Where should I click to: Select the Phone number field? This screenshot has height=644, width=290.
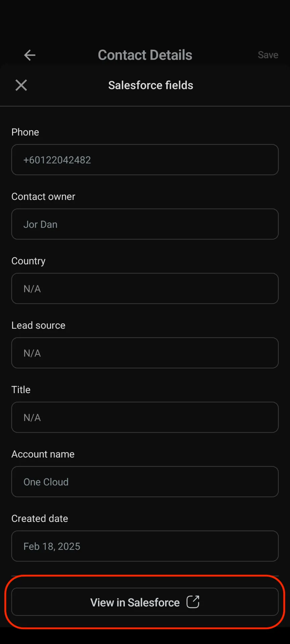pos(145,160)
